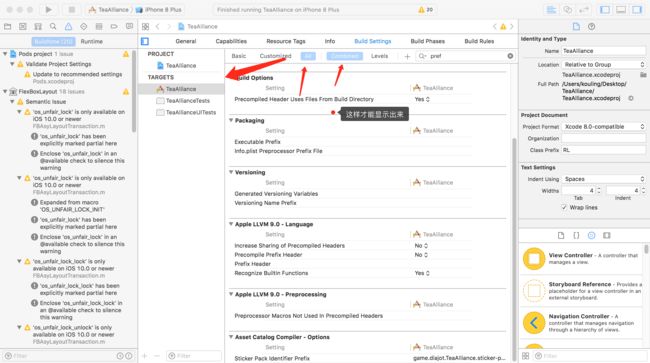Click the Class Prefix input field

(604, 150)
